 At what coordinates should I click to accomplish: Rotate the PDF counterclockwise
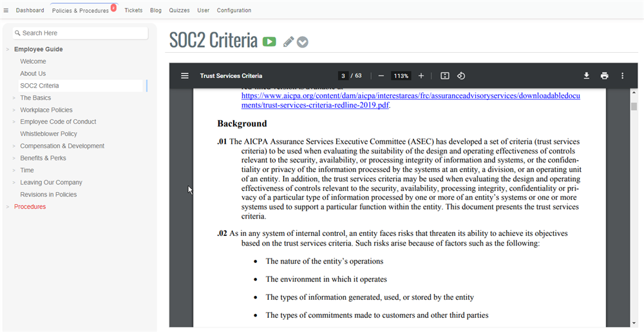coord(461,76)
